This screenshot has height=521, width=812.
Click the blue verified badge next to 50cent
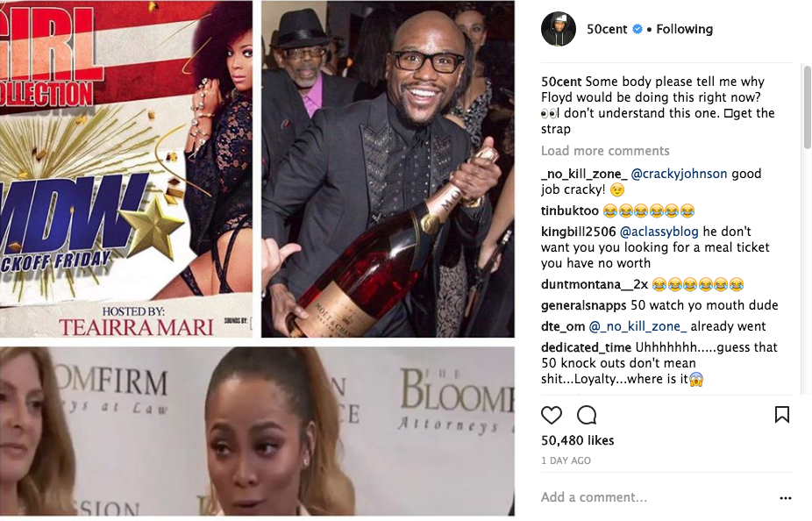[x=637, y=29]
